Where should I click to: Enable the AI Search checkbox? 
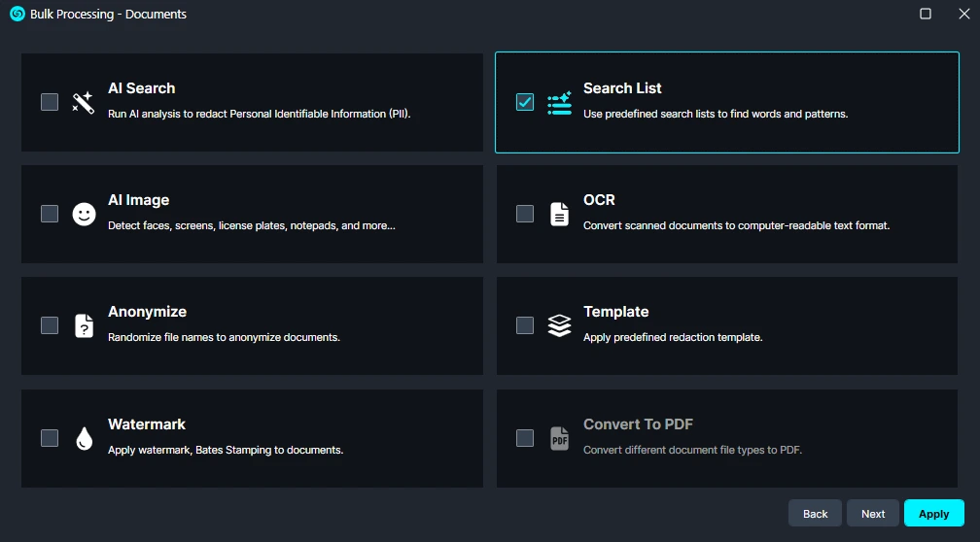pyautogui.click(x=50, y=102)
